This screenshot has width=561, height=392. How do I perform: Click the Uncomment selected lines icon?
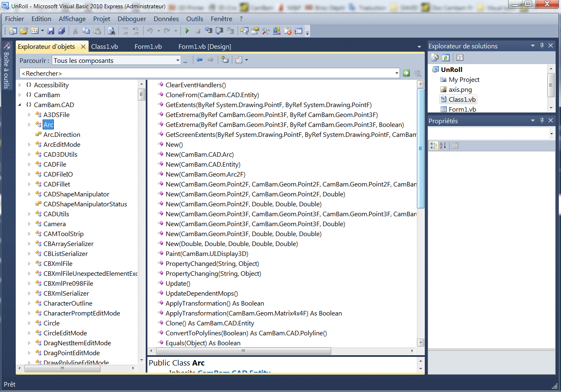[x=136, y=31]
